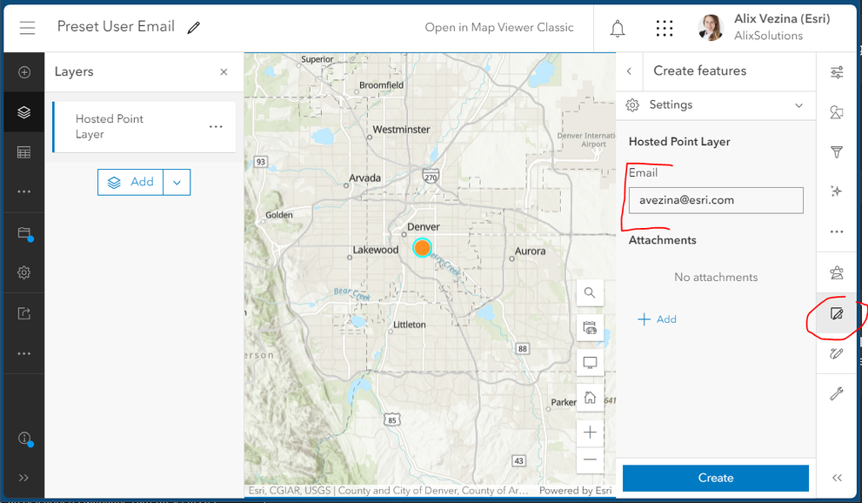Collapse the right toolbar chevrons
The height and width of the screenshot is (503, 868).
[837, 478]
